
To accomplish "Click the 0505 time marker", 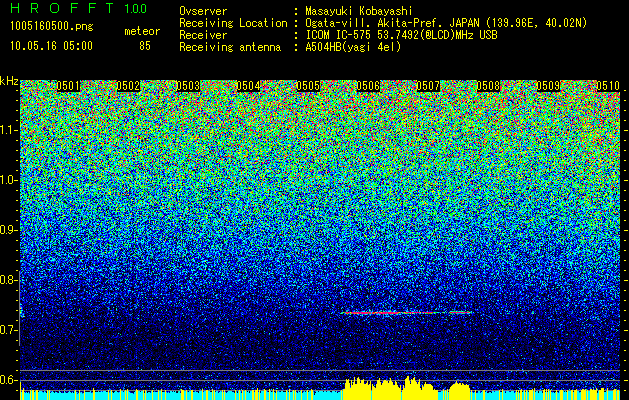I will tap(308, 86).
